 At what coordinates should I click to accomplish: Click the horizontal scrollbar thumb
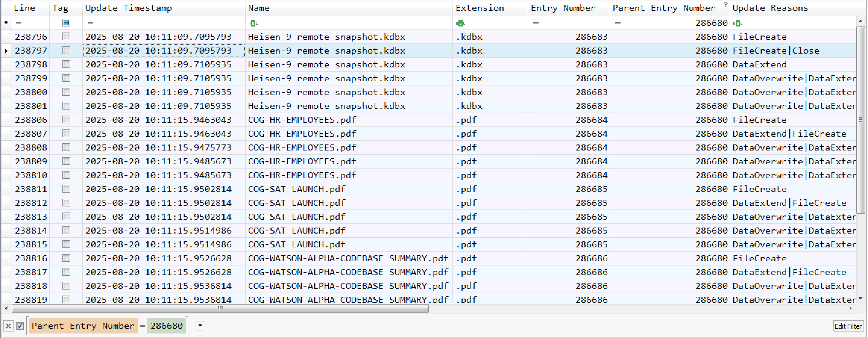(x=220, y=309)
